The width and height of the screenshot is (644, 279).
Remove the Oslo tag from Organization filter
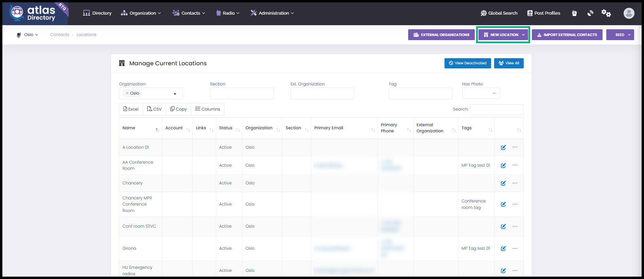click(x=127, y=93)
